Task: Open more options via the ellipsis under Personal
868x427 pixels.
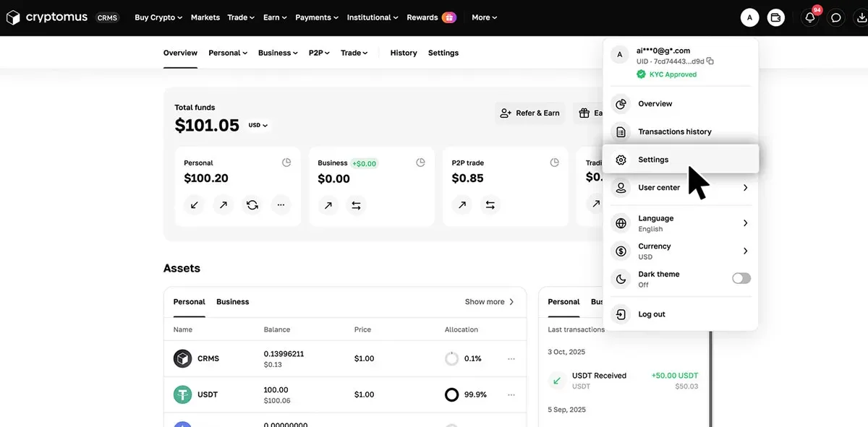Action: coord(281,204)
